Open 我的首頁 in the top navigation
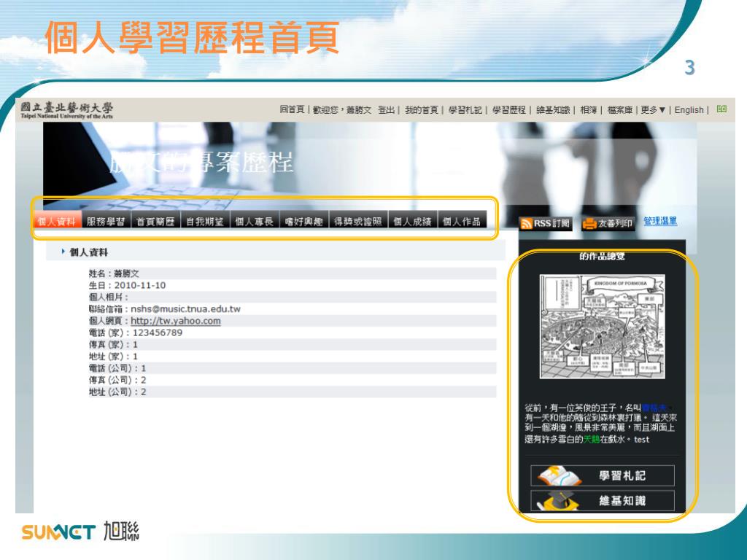The height and width of the screenshot is (560, 747). tap(422, 110)
